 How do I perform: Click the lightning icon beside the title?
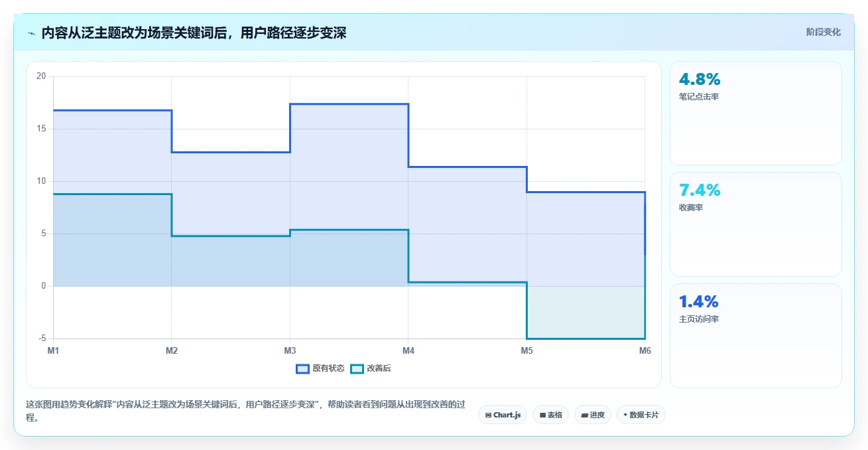pos(32,33)
